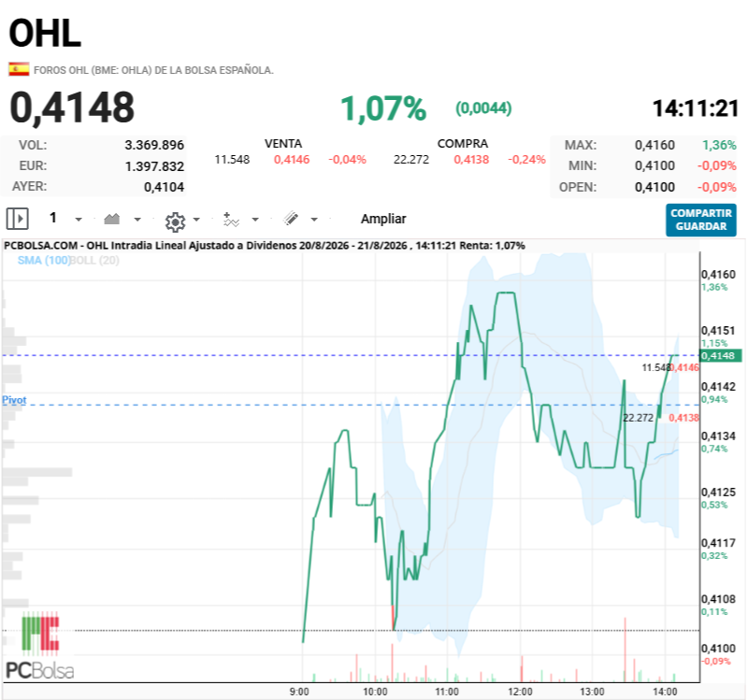
Task: Click the AYER value 0,4104
Action: pos(164,187)
